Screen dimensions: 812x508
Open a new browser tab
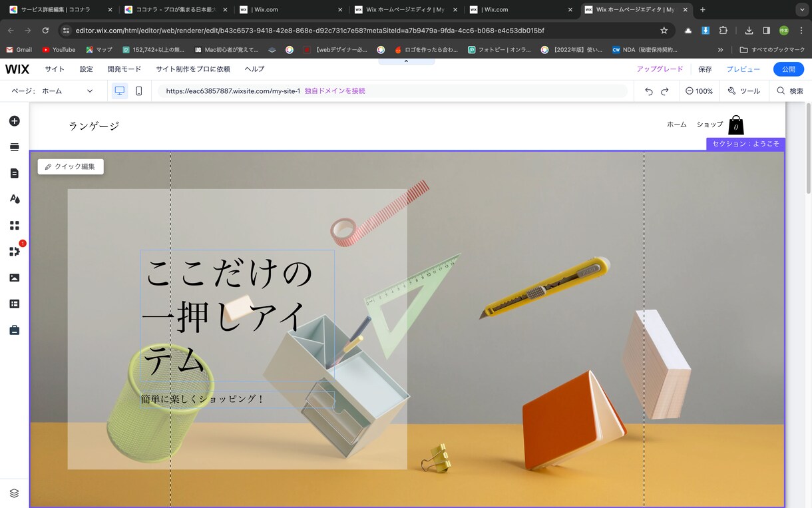[x=703, y=10]
